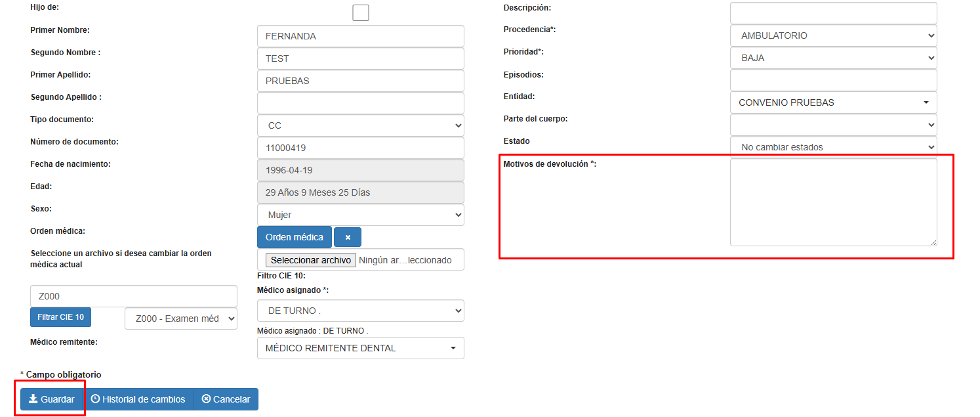Click the Motivos de devolución text area

point(833,202)
